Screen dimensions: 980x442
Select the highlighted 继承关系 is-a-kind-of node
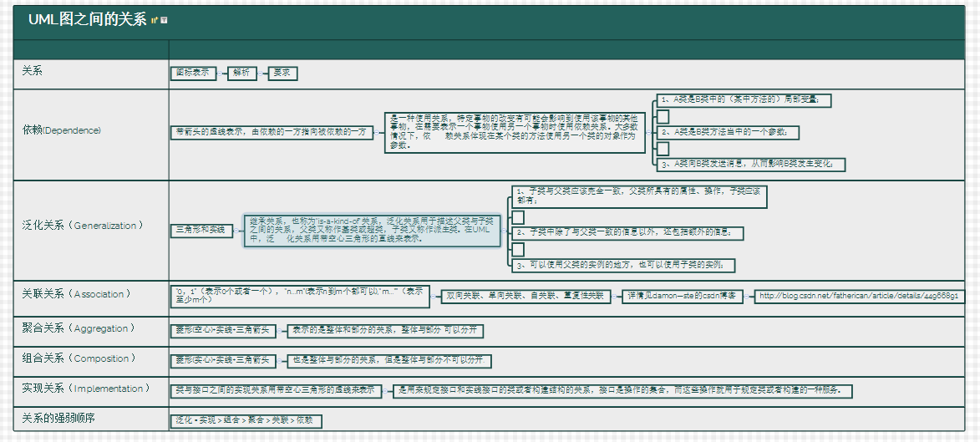tap(373, 231)
